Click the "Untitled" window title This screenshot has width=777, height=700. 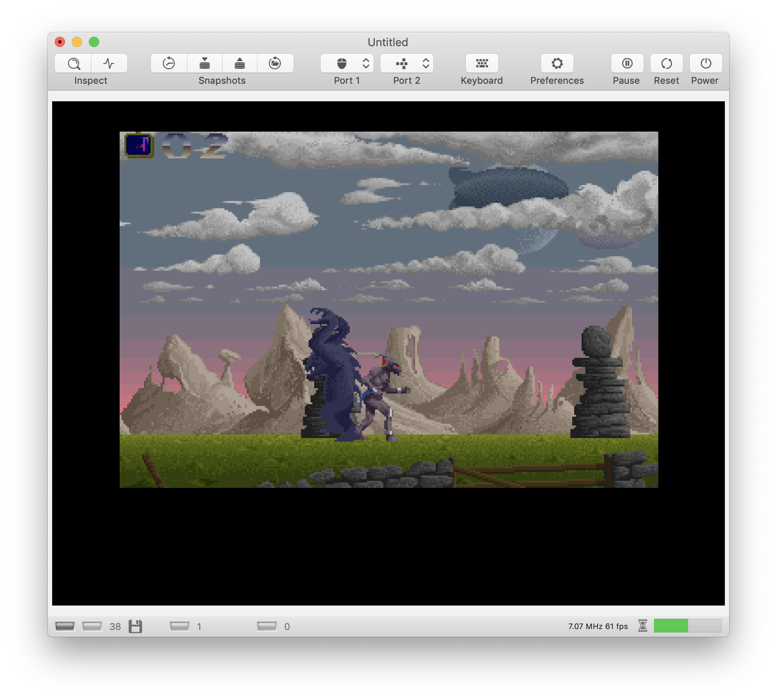coord(388,42)
